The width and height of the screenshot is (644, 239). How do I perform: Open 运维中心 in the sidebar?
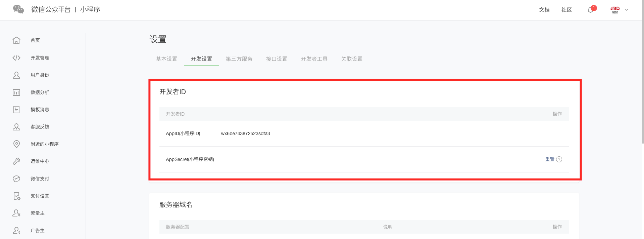(x=40, y=161)
